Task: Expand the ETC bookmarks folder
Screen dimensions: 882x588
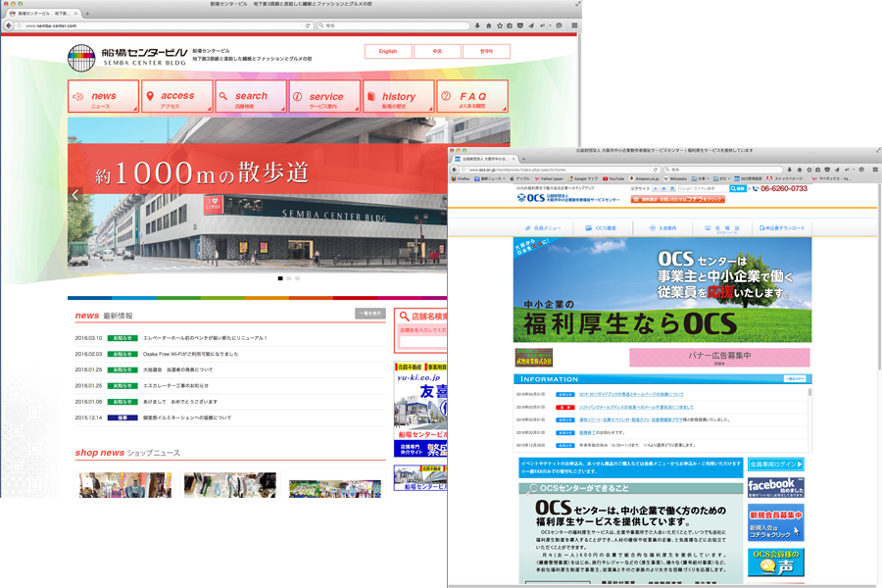Action: [722, 179]
